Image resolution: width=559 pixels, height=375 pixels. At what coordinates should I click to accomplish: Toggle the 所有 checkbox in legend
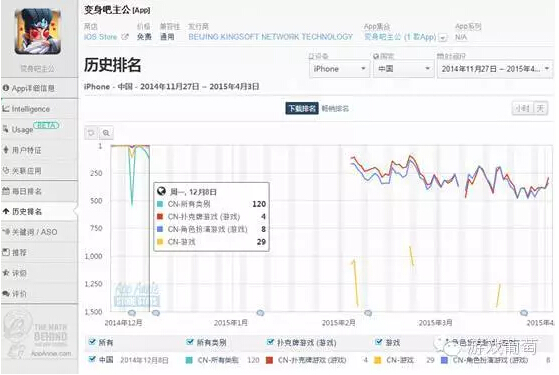click(x=92, y=342)
